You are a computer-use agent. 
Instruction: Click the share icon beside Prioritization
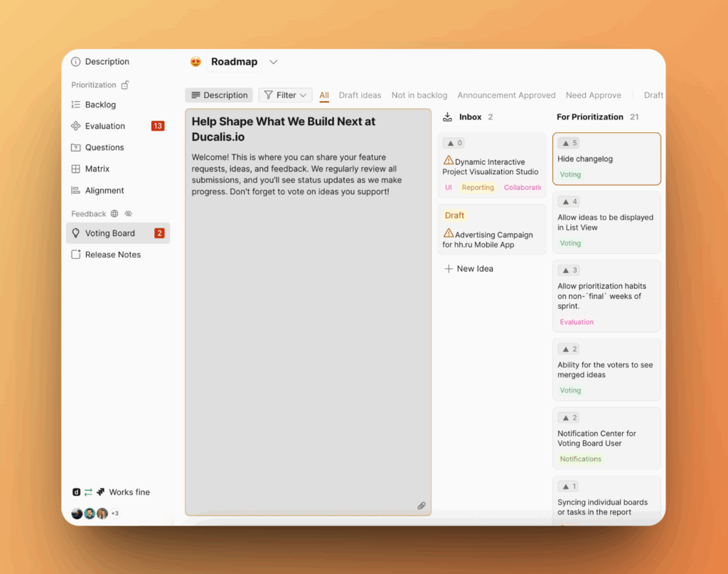125,85
